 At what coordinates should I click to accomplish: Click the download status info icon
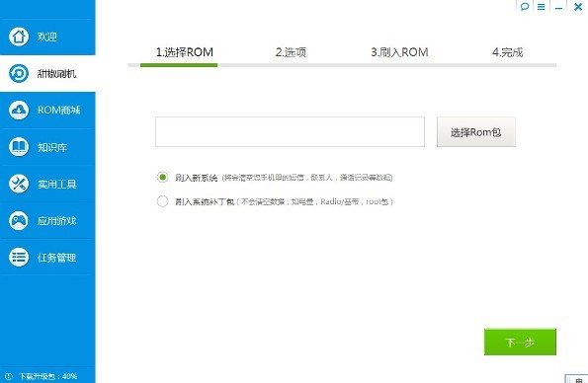[x=9, y=376]
